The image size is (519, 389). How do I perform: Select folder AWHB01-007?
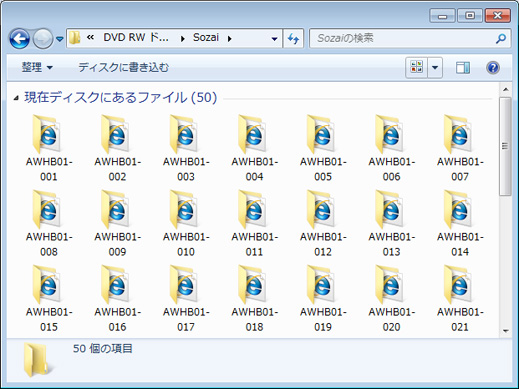click(460, 148)
